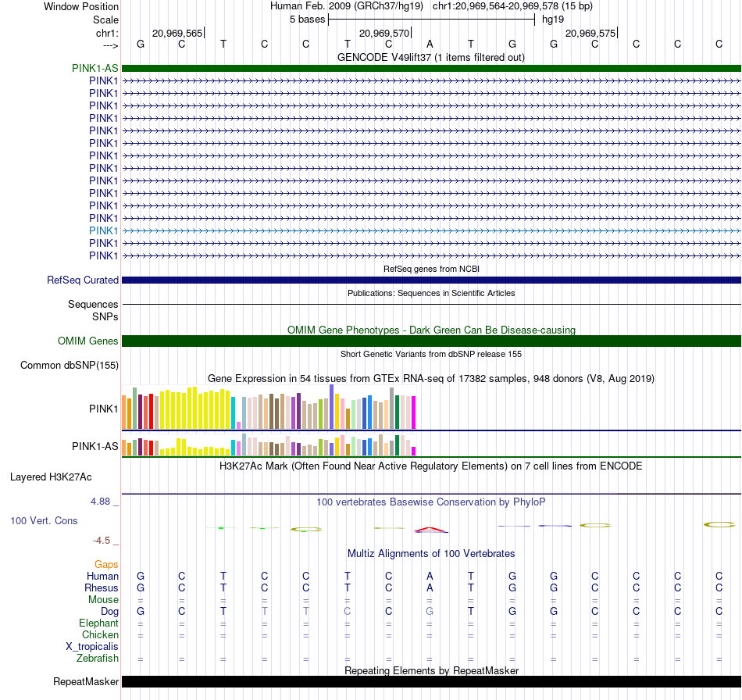742x700 pixels.
Task: Click the SNPs label under Publications
Action: (105, 316)
